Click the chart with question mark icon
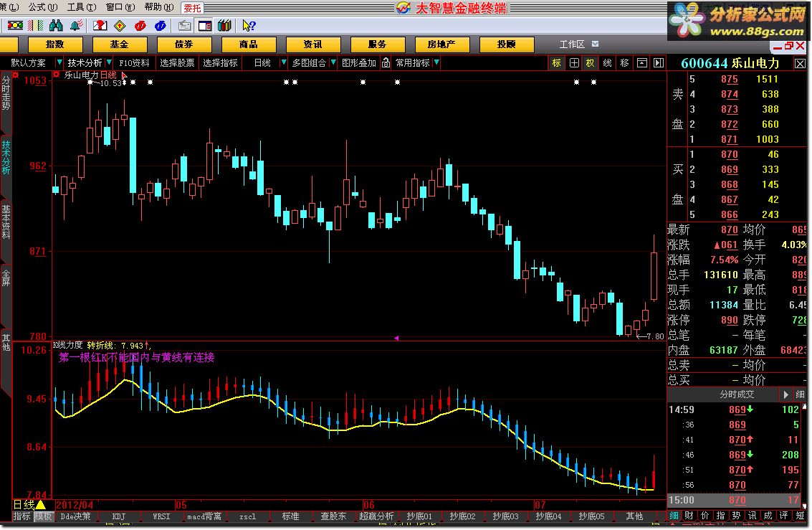Viewport: 812px width, 530px height. click(x=100, y=25)
